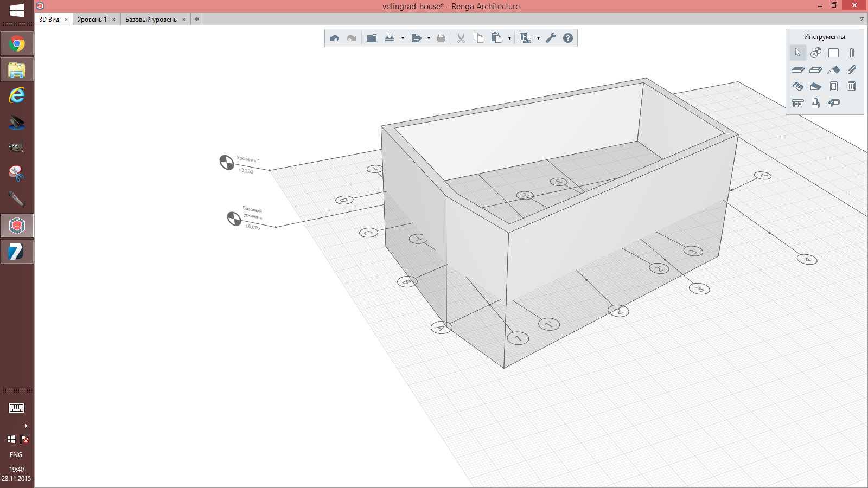Image resolution: width=868 pixels, height=488 pixels.
Task: Select the Column tool
Action: (852, 53)
